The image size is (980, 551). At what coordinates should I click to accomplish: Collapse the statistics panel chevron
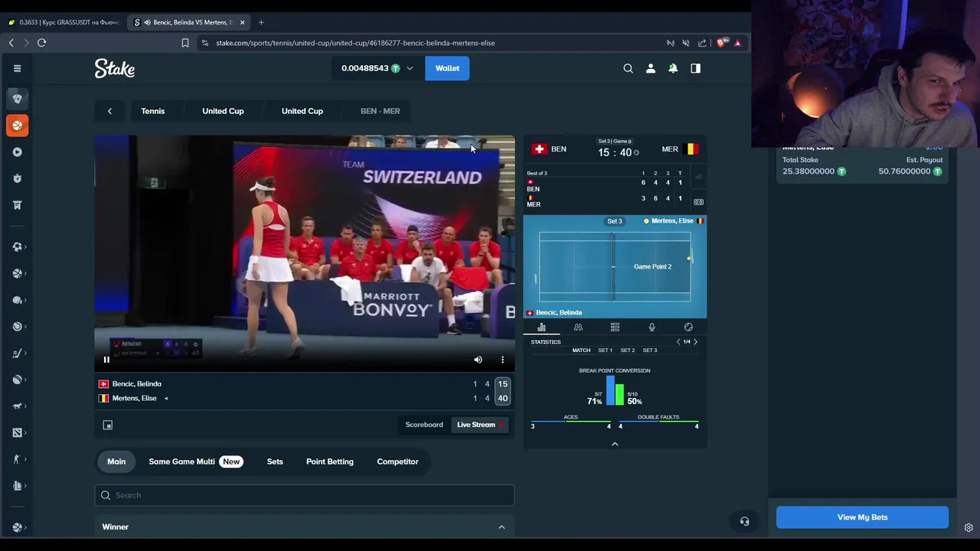[x=615, y=444]
